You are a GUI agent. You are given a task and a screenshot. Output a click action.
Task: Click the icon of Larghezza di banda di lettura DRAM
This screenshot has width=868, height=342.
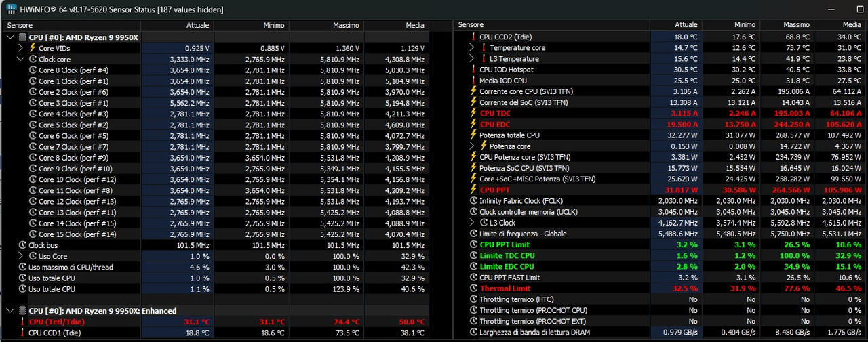click(x=473, y=333)
